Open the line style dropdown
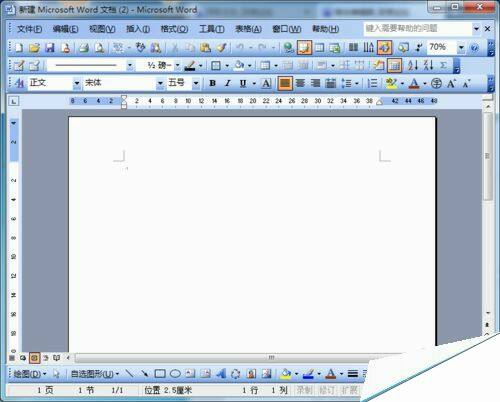500x402 pixels. coord(130,65)
